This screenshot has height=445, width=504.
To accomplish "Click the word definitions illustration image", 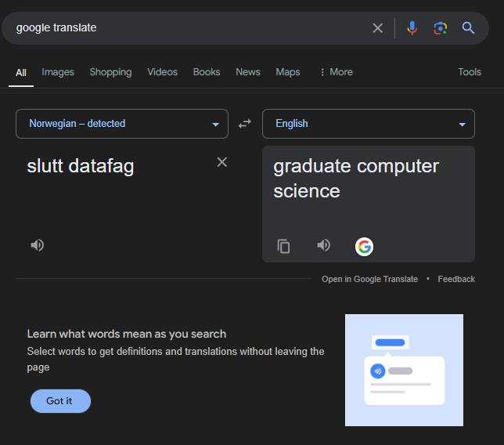I will pyautogui.click(x=404, y=370).
